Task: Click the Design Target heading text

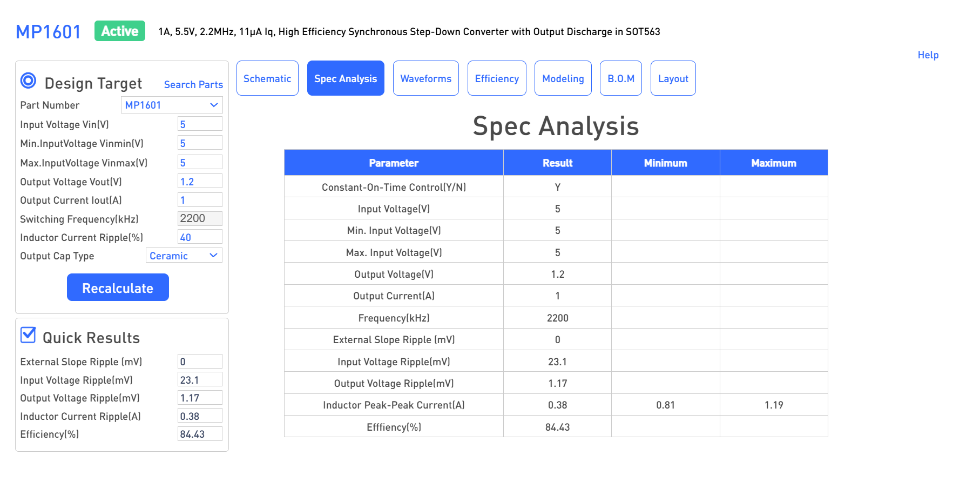Action: pyautogui.click(x=93, y=83)
